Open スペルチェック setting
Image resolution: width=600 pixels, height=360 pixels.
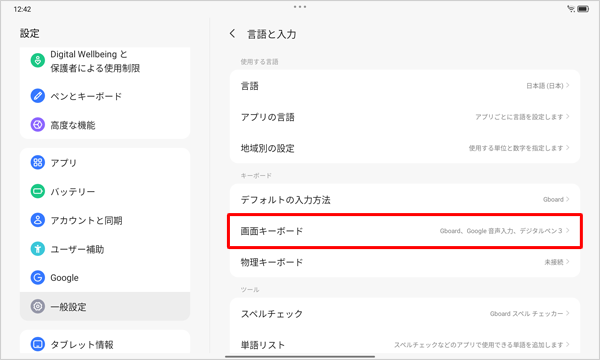(x=405, y=313)
